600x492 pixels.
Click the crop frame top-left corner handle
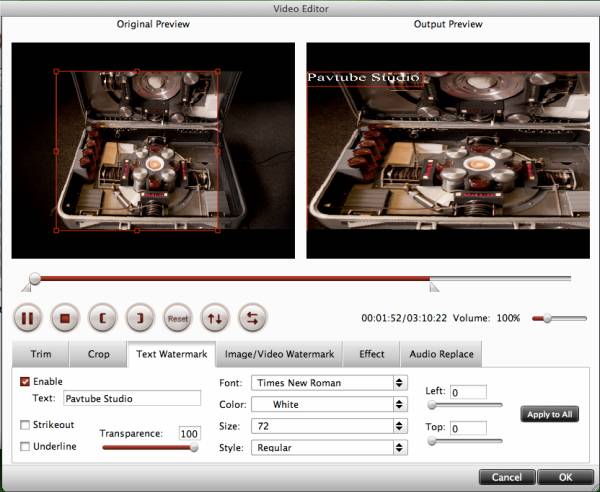pos(56,71)
